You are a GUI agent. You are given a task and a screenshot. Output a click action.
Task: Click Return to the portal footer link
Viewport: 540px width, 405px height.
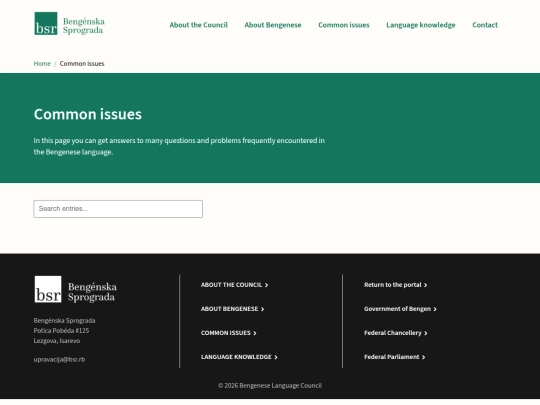pyautogui.click(x=395, y=285)
